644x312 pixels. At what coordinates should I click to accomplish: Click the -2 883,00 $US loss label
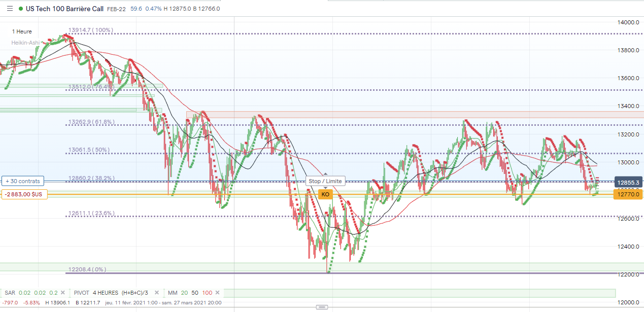24,194
